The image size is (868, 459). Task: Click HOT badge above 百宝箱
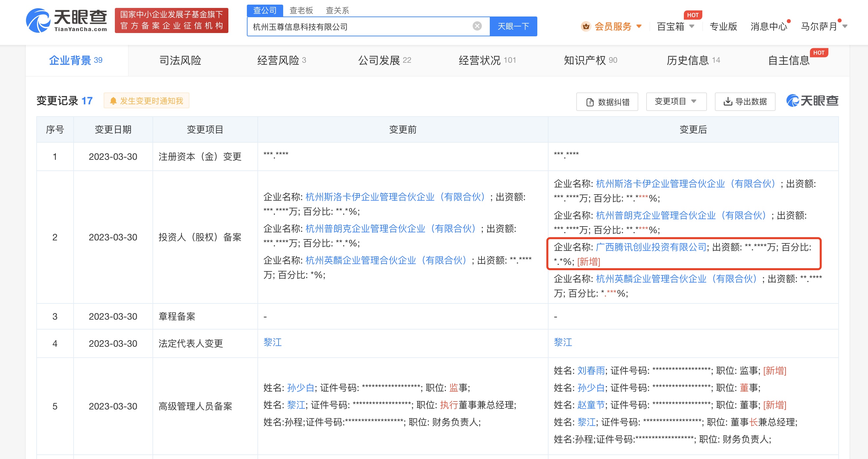692,15
